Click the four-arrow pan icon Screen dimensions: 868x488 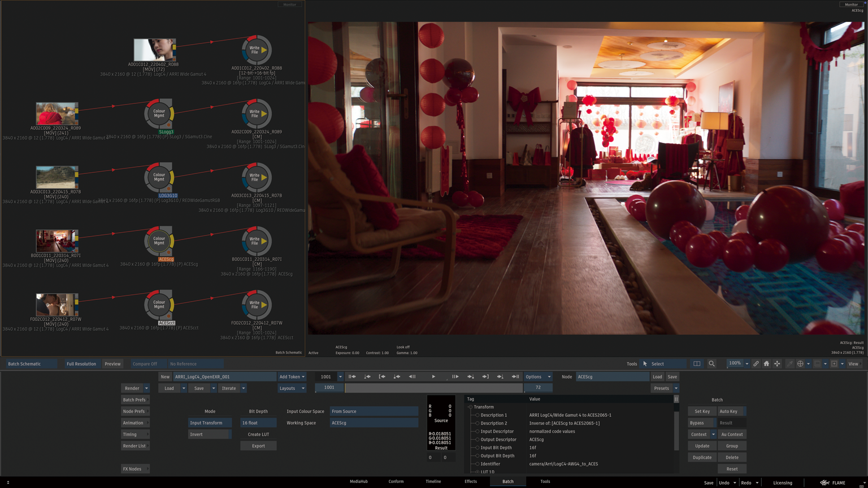click(777, 364)
